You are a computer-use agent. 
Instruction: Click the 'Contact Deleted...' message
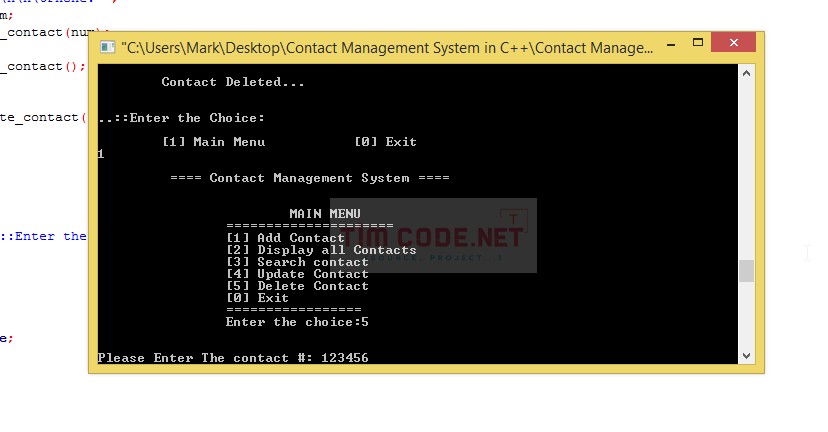click(233, 82)
